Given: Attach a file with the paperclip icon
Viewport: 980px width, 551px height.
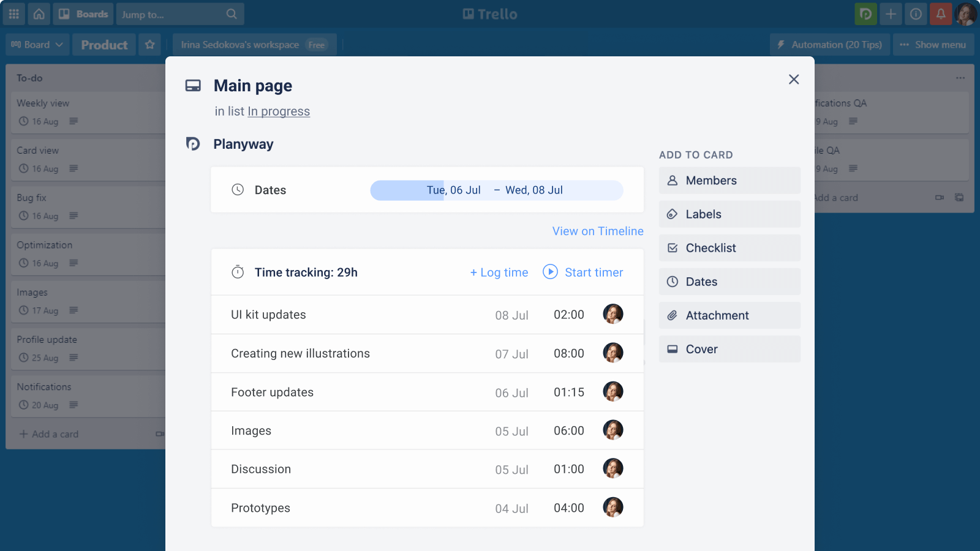Looking at the screenshot, I should click(674, 315).
